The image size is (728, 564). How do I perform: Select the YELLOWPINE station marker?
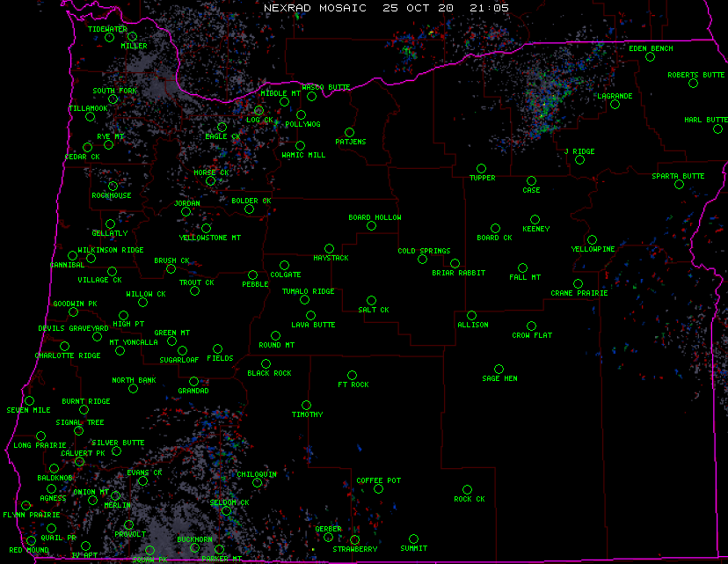tap(593, 239)
